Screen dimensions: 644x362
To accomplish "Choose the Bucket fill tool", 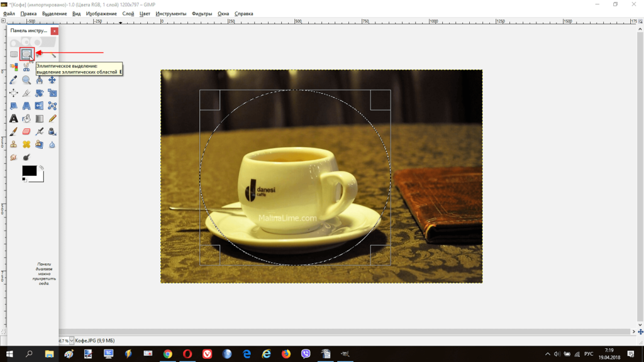I will pyautogui.click(x=26, y=118).
